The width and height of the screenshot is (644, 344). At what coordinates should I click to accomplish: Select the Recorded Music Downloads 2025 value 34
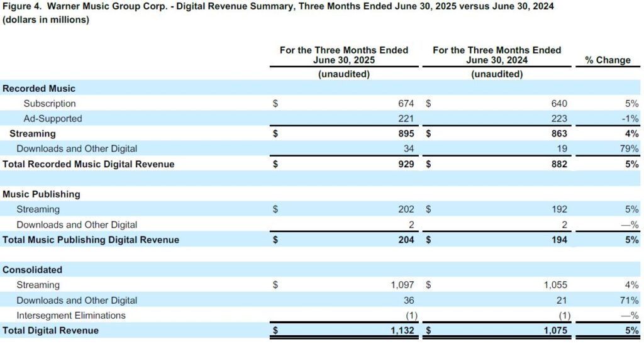tap(409, 148)
